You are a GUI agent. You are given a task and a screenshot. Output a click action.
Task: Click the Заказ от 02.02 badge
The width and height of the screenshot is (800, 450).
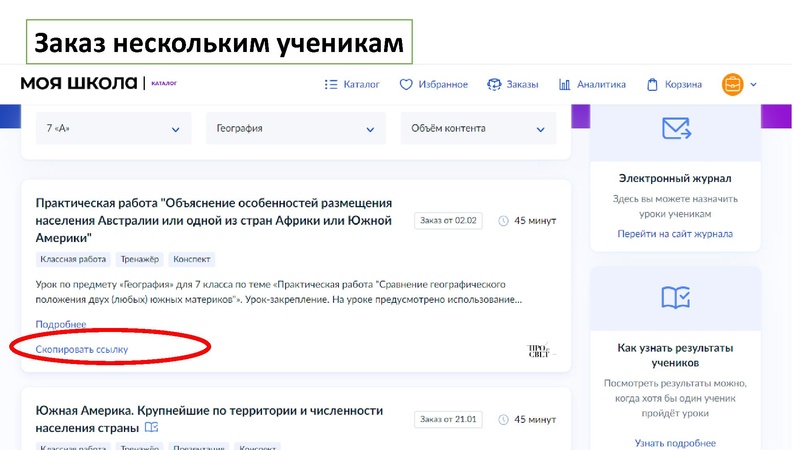pyautogui.click(x=448, y=220)
